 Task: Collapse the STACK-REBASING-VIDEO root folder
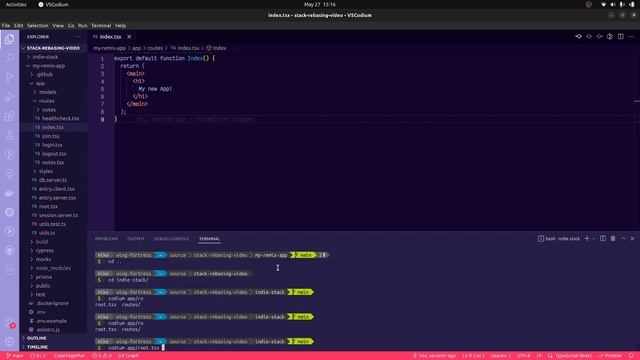[x=53, y=48]
